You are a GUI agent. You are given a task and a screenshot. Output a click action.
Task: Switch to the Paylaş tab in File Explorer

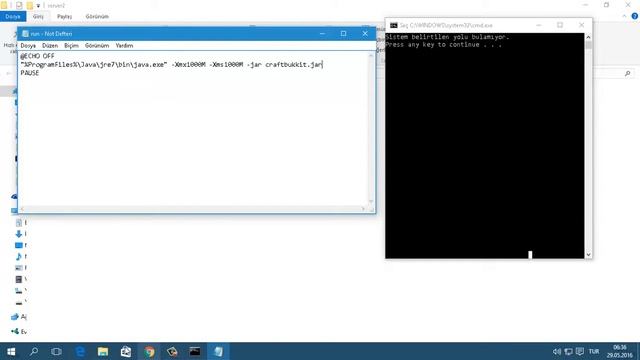coord(64,16)
